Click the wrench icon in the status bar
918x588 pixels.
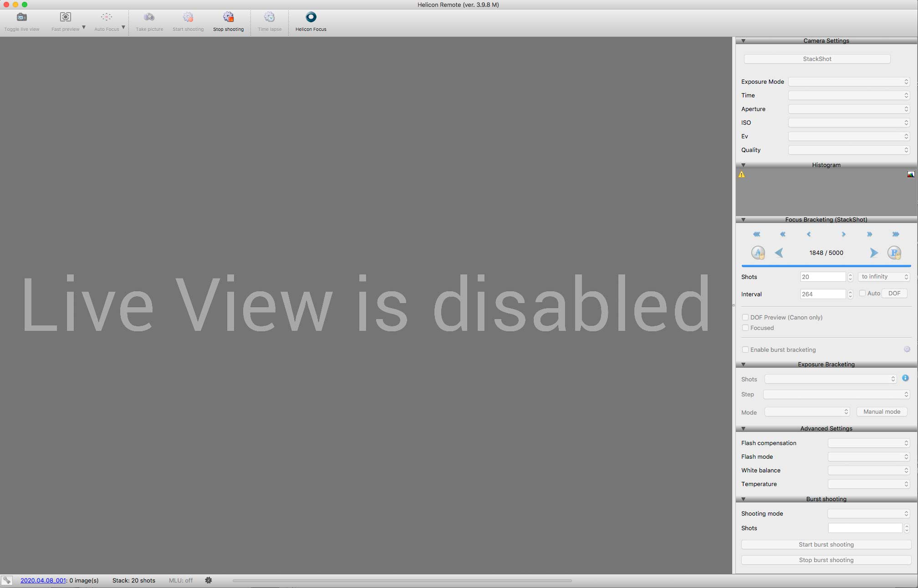click(x=7, y=580)
